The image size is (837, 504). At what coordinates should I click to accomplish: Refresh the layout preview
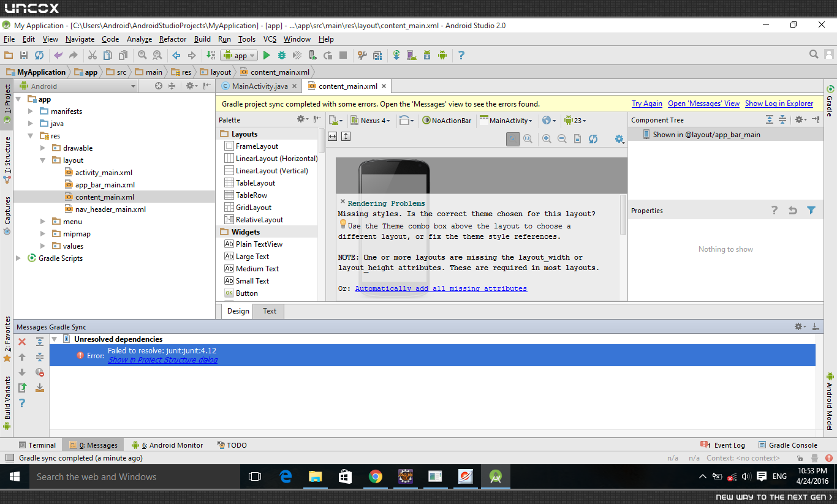point(593,139)
